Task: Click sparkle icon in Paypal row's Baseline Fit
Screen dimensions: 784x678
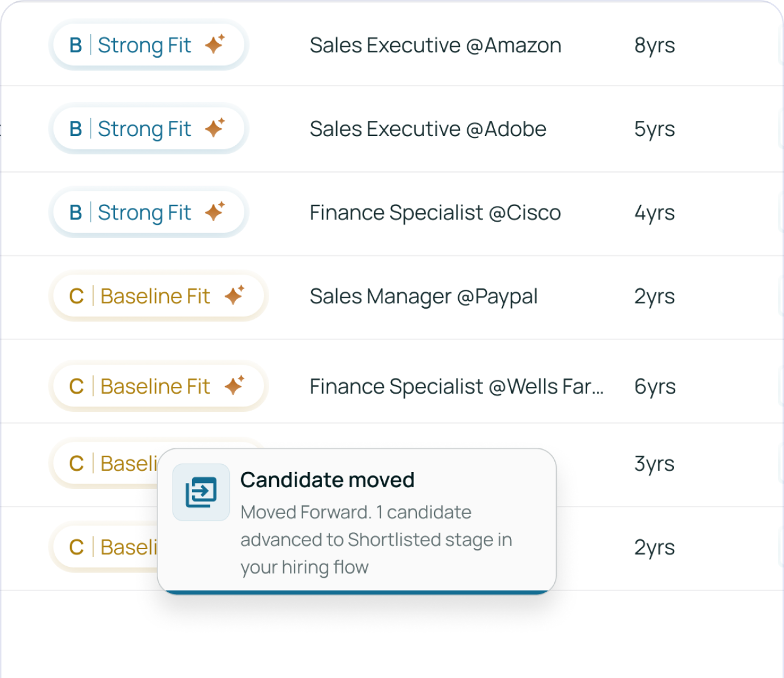Action: pyautogui.click(x=234, y=295)
